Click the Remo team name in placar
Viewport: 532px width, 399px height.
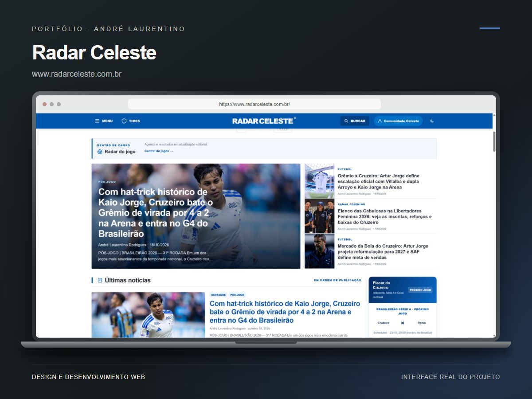tap(422, 323)
